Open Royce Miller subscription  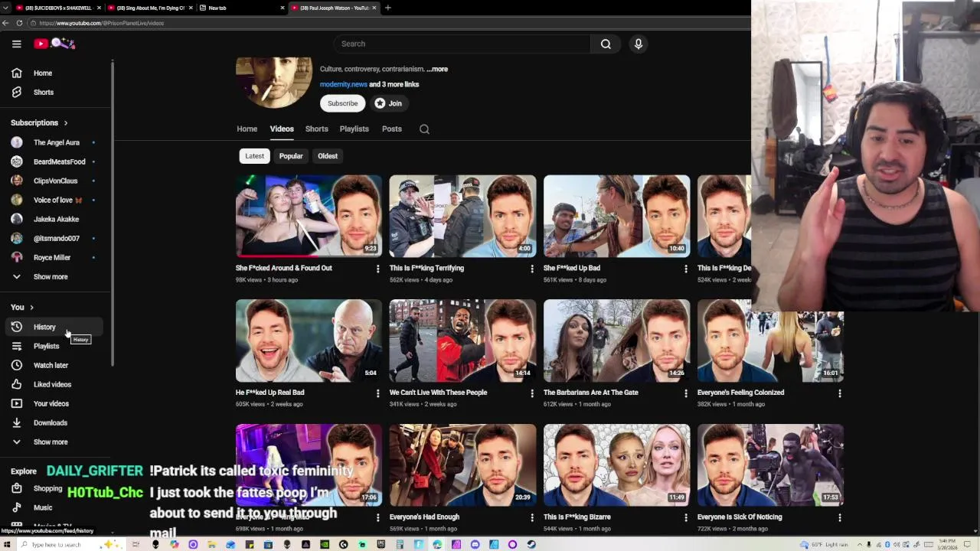54,257
